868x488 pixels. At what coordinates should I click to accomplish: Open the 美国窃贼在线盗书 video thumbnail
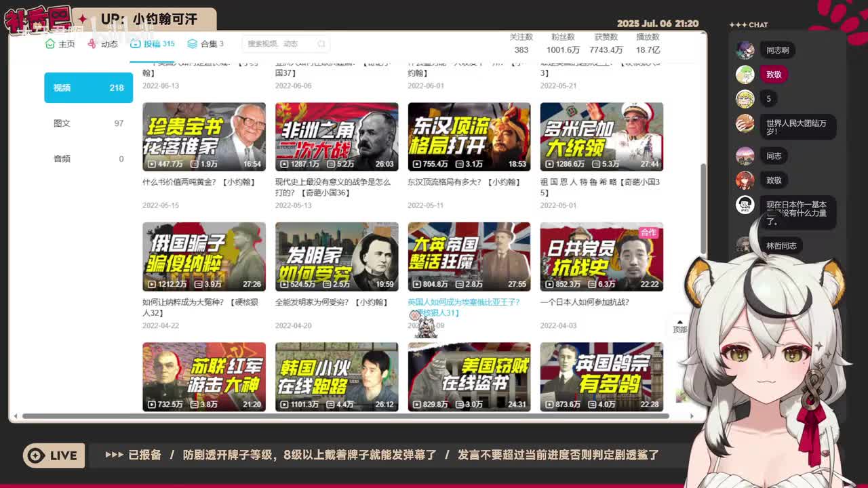[x=469, y=377]
